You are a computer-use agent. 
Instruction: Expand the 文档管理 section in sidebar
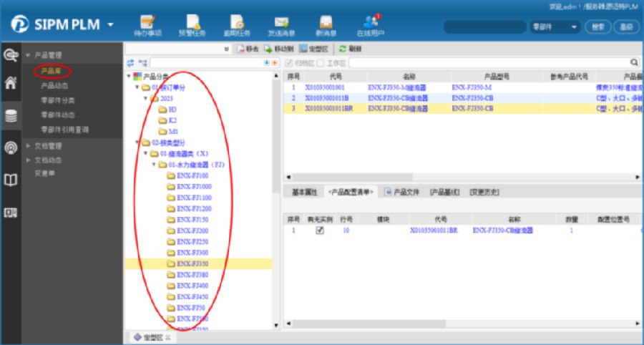[29, 146]
